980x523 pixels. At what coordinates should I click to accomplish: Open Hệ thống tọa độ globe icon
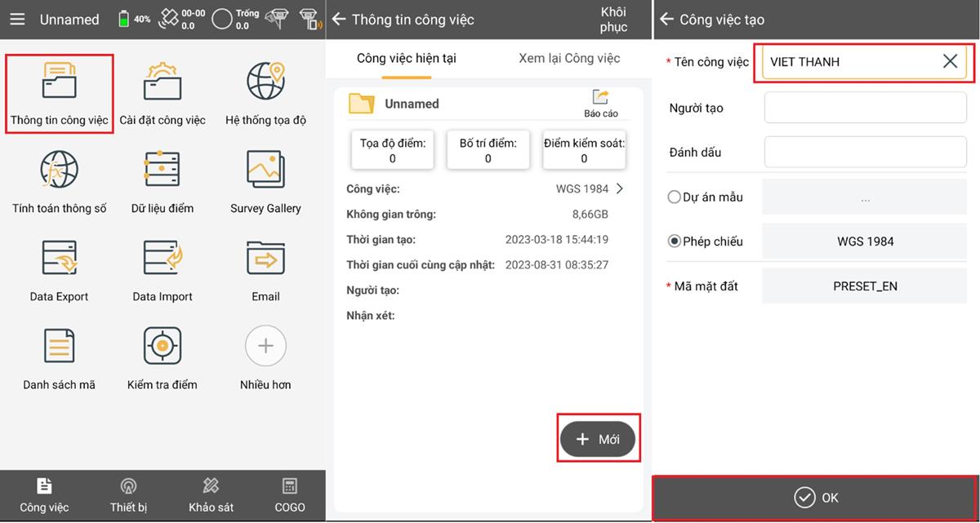click(x=265, y=91)
